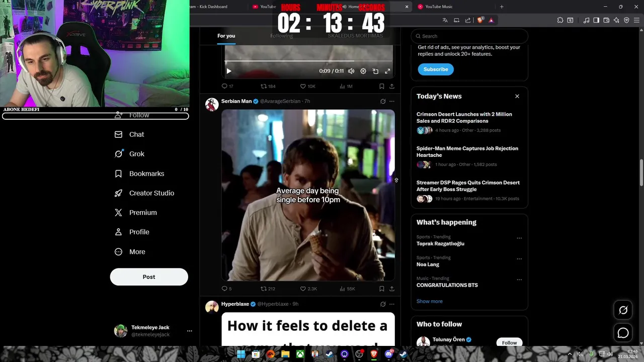Open options for Noa Lang trend
This screenshot has width=644, height=362.
pos(519,259)
